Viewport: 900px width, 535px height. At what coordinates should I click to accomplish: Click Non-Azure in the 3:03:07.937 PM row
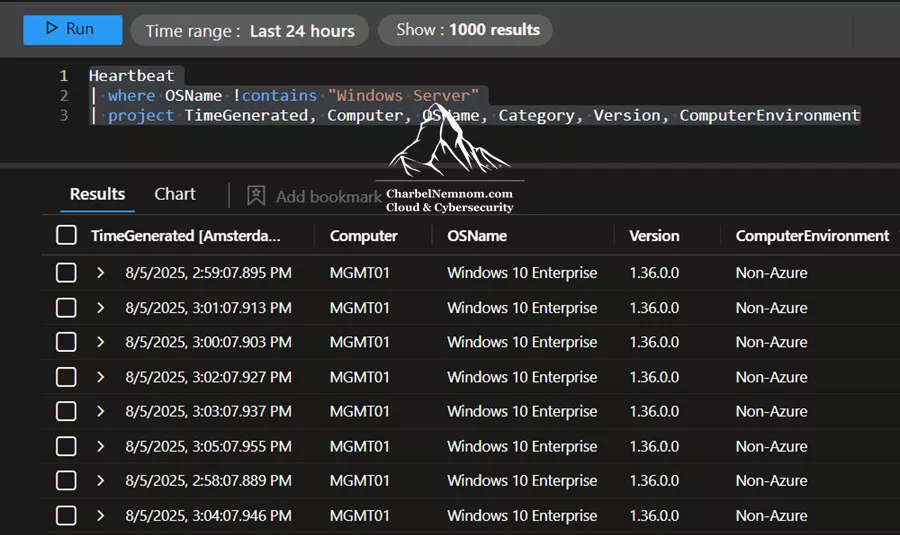point(771,411)
